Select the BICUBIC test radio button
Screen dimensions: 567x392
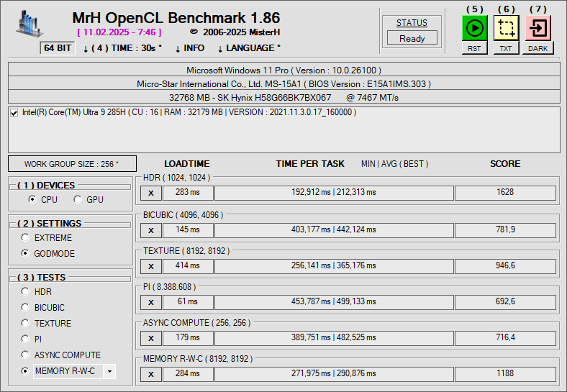point(25,307)
